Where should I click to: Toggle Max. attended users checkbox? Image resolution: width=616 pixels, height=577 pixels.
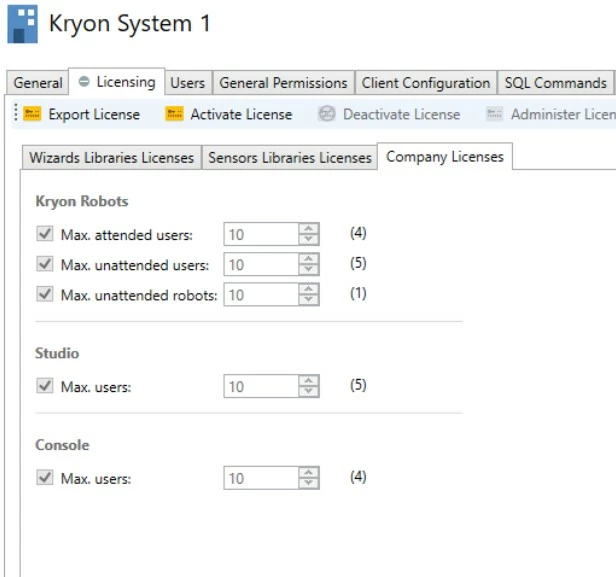45,233
